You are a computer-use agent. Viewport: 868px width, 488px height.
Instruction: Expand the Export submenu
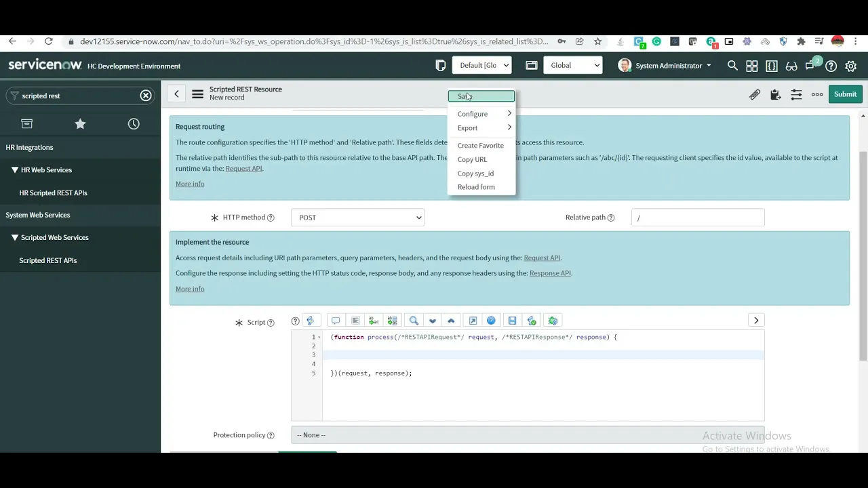click(481, 128)
